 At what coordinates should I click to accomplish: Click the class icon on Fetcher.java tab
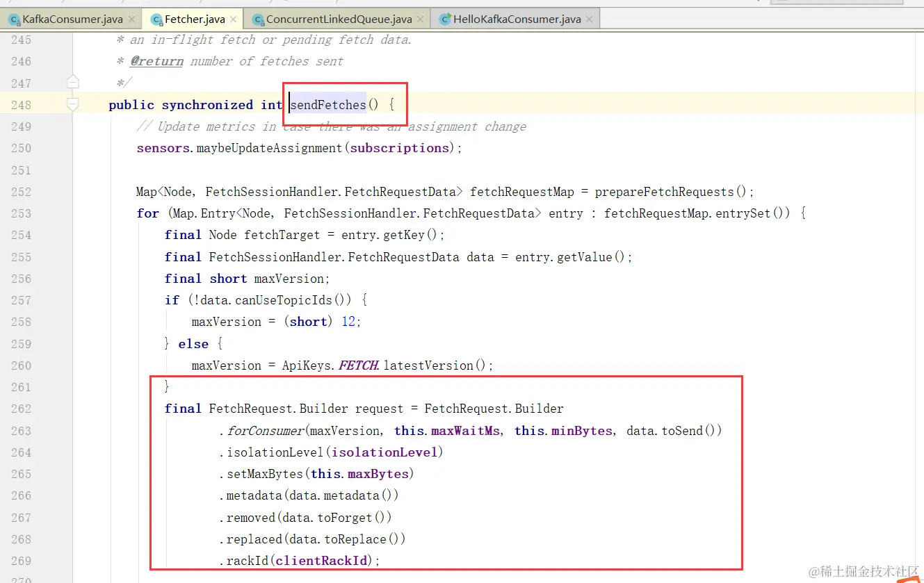pyautogui.click(x=156, y=19)
